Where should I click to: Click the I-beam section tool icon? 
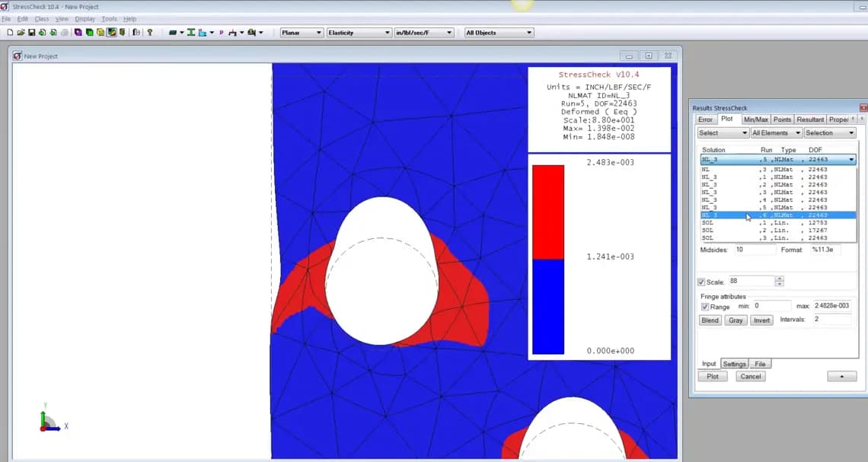190,32
